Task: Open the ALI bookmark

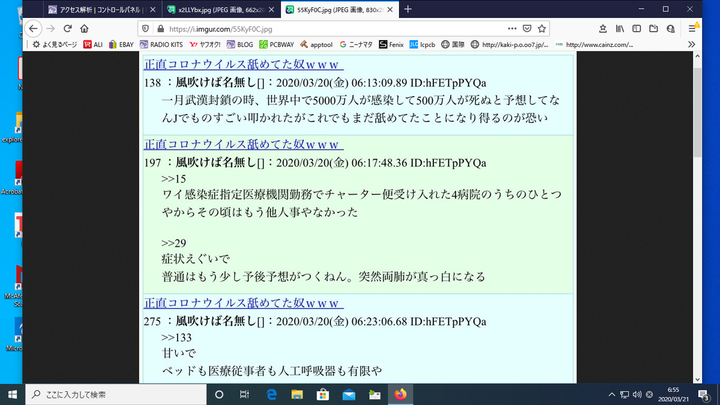Action: click(x=93, y=45)
